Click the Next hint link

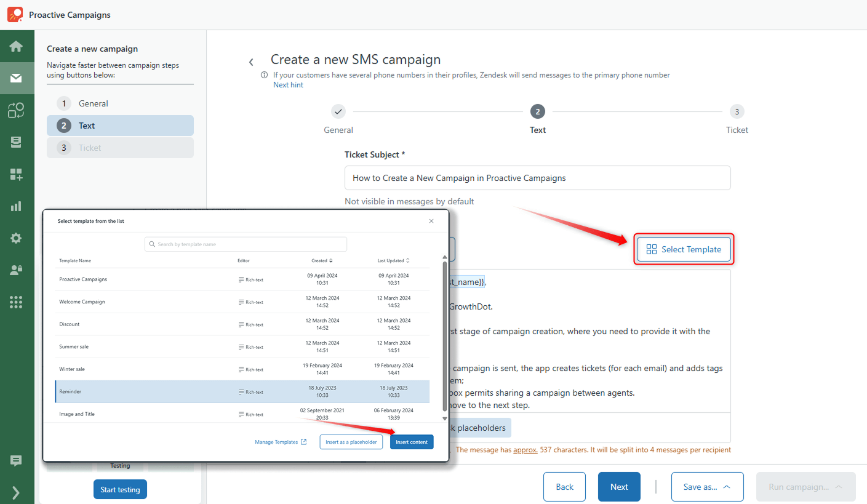tap(288, 85)
